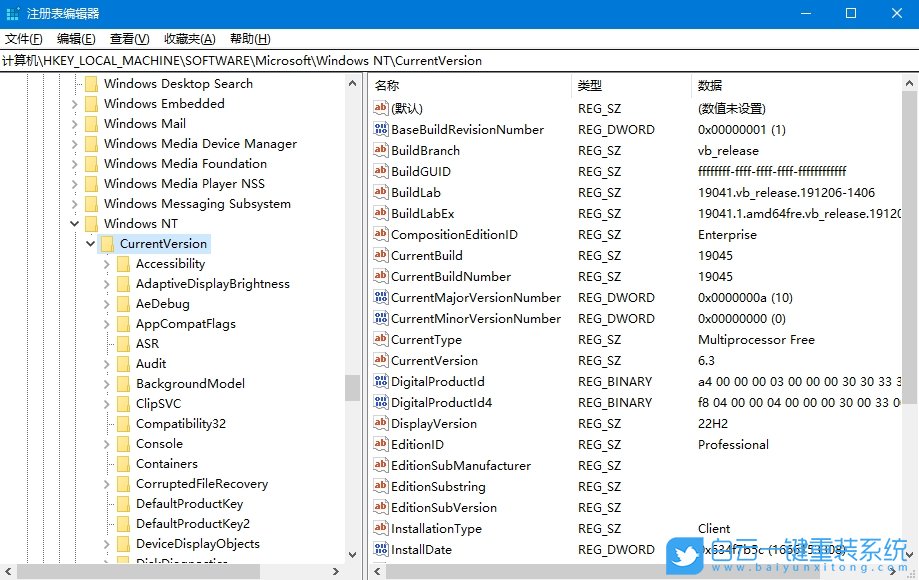919x580 pixels.
Task: Collapse the Windows NT tree node
Action: click(74, 223)
